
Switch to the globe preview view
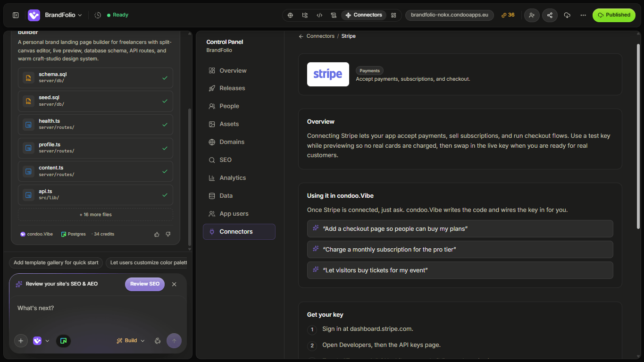point(290,15)
